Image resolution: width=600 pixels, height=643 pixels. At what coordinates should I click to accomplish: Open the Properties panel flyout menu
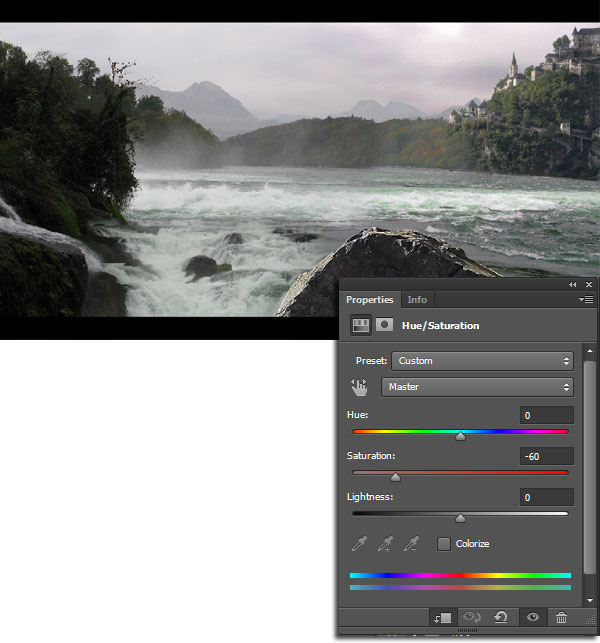tap(587, 299)
